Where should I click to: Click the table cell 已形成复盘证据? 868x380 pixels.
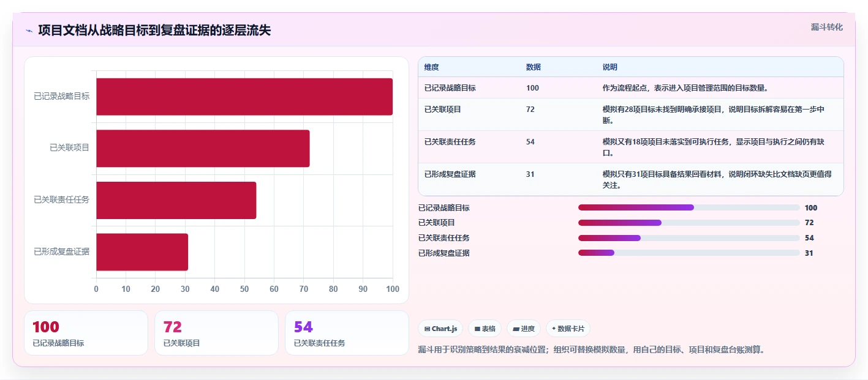450,174
